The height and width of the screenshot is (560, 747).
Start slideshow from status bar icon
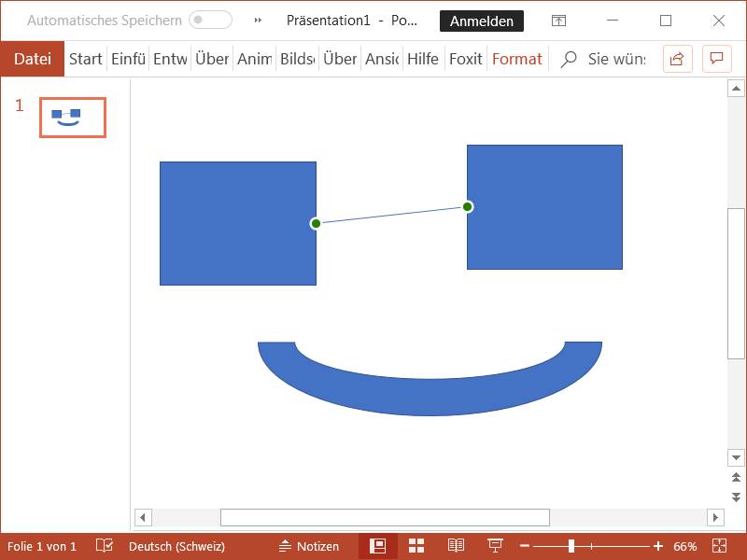495,546
